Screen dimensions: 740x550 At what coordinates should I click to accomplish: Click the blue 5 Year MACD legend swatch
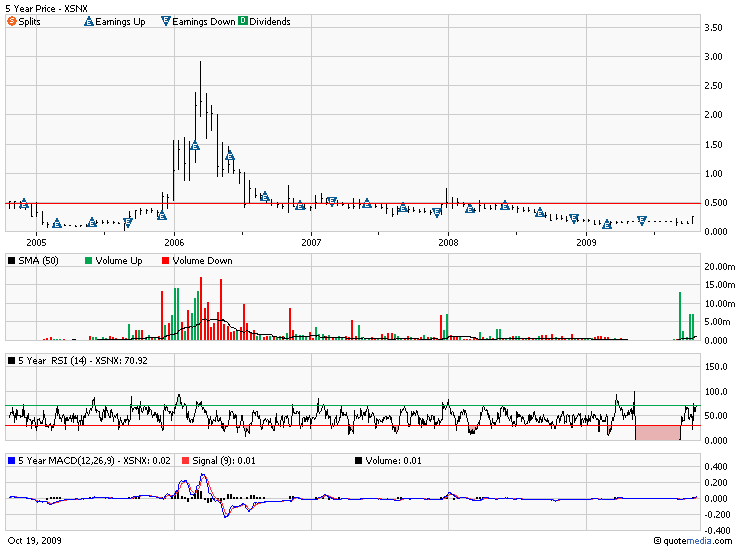[x=12, y=459]
